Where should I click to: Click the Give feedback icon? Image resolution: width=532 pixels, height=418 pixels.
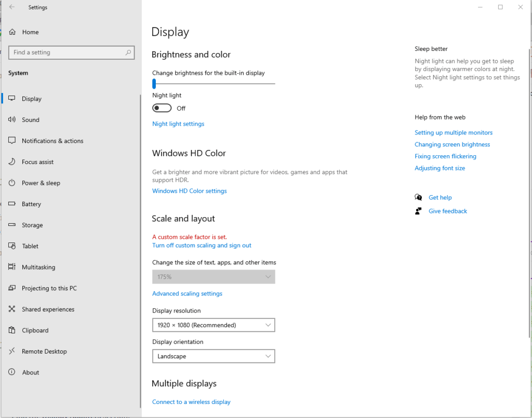pos(418,211)
